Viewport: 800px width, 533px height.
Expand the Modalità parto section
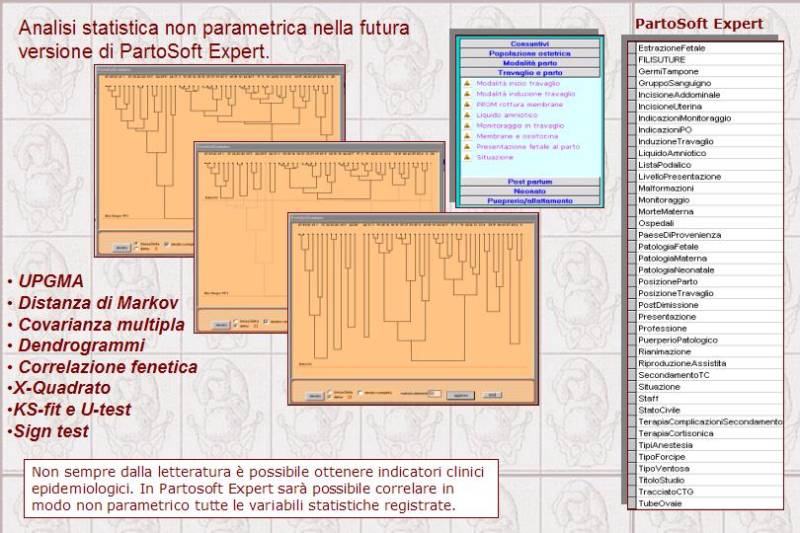pyautogui.click(x=530, y=63)
